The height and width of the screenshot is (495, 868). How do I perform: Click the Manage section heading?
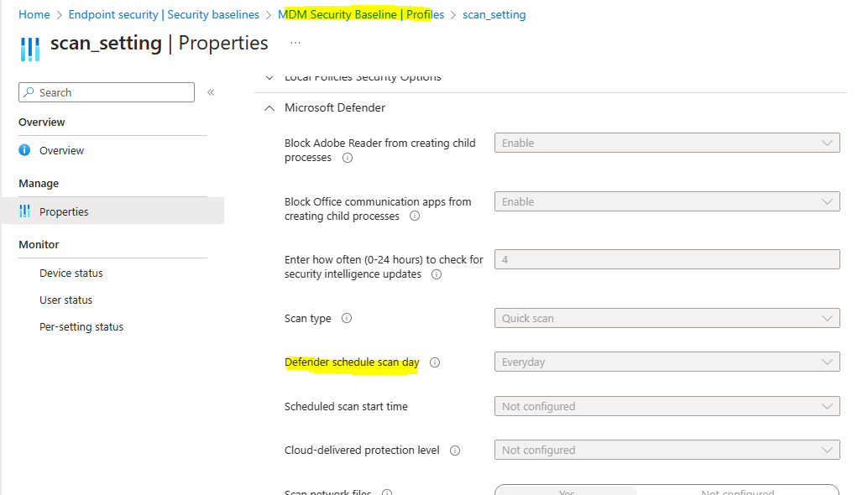[39, 183]
